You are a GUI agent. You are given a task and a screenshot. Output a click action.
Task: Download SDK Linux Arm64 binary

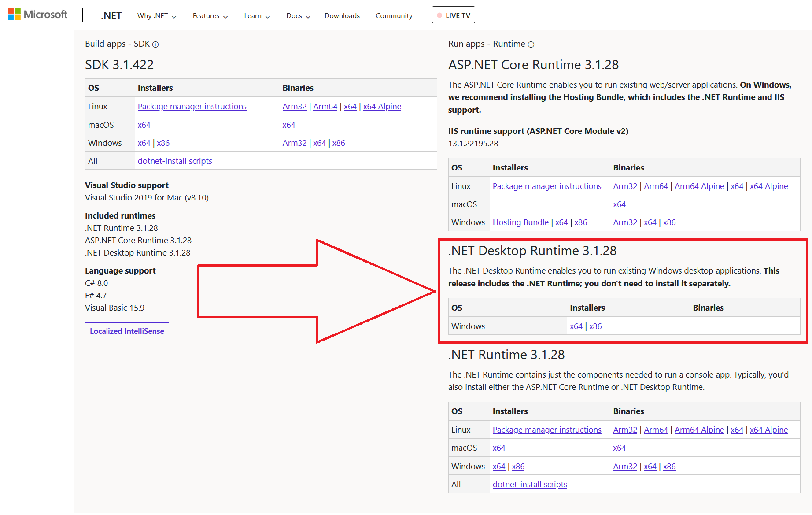click(x=325, y=107)
